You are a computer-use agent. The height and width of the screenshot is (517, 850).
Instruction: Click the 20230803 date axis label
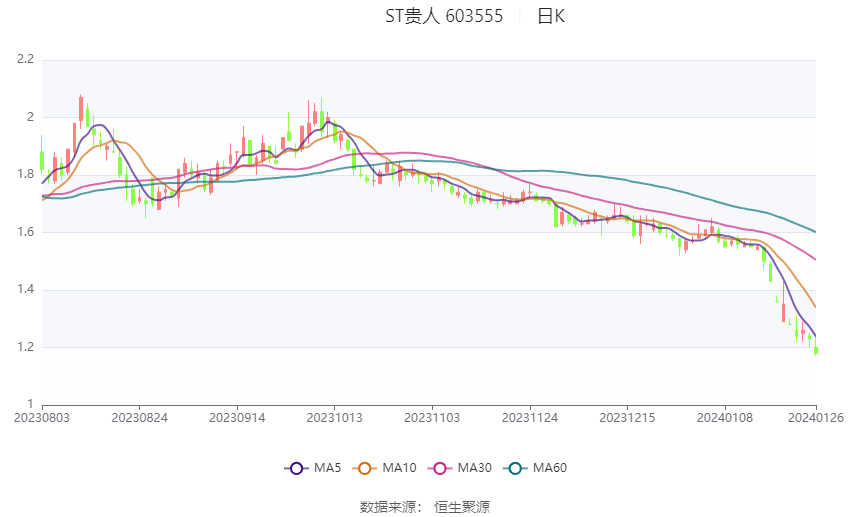(x=42, y=418)
